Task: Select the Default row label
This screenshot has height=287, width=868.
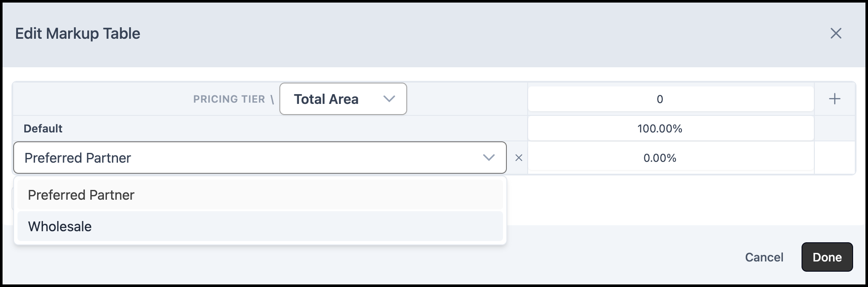Action: pos(43,128)
